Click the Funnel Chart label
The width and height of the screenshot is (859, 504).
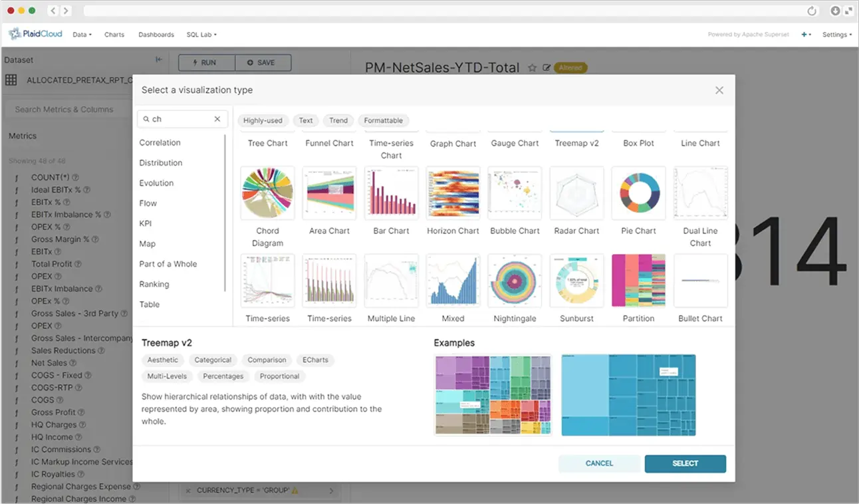(x=329, y=143)
